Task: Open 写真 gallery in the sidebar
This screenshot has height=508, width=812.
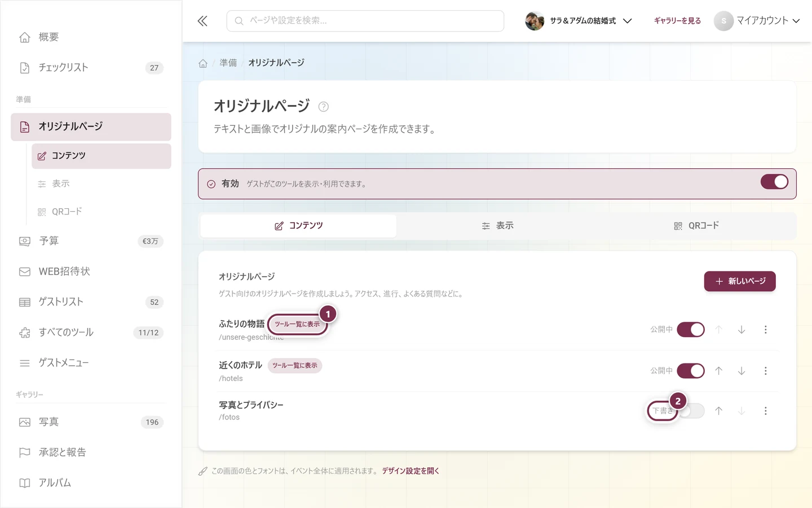Action: click(91, 422)
